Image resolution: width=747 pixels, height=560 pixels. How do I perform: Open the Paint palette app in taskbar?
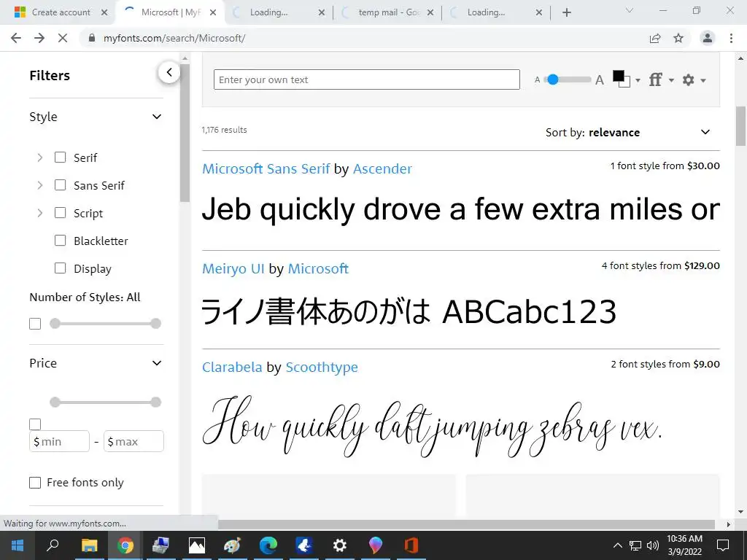(x=232, y=545)
